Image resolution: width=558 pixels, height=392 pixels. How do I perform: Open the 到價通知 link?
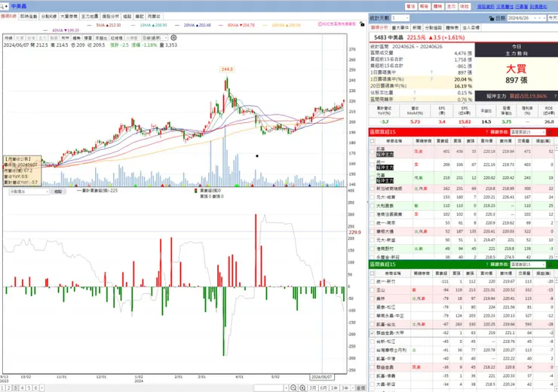tap(538, 6)
